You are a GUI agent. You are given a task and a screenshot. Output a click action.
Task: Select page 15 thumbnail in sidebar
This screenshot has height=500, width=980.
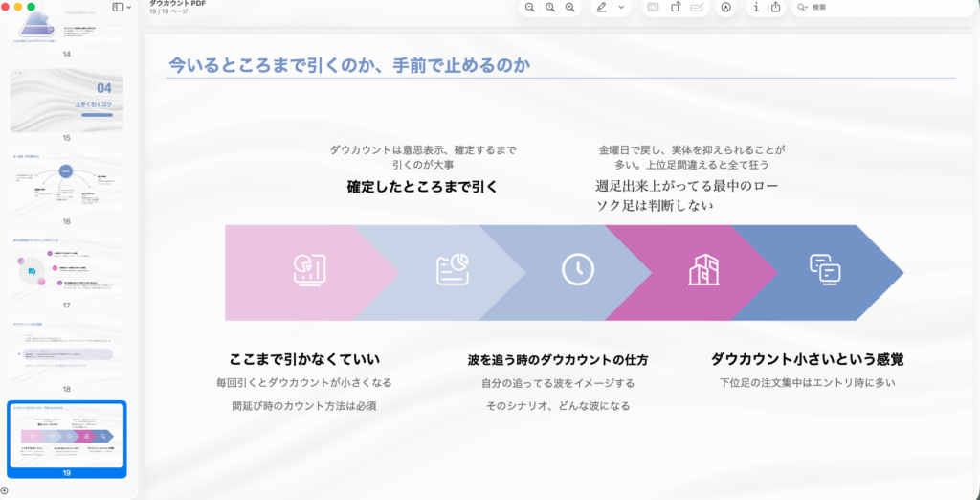[x=67, y=100]
